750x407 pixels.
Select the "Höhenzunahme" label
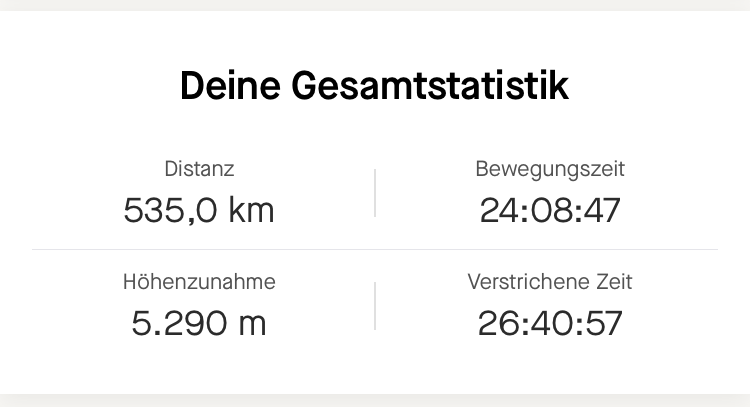coord(199,283)
